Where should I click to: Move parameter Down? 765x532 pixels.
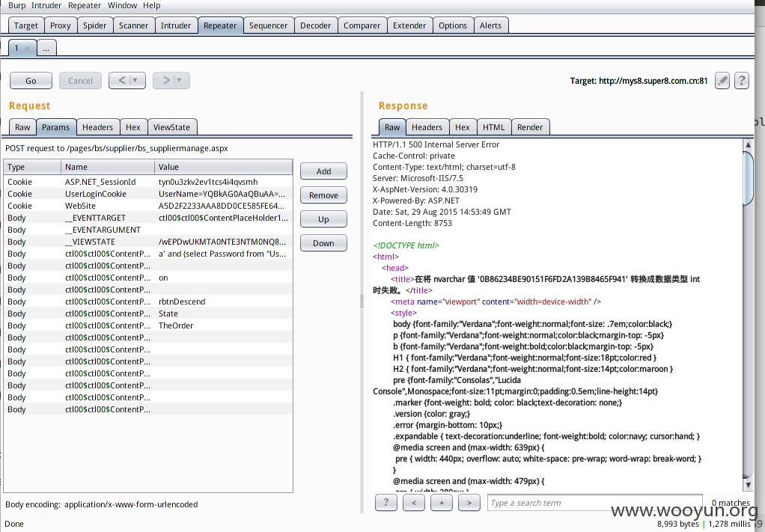coord(323,243)
